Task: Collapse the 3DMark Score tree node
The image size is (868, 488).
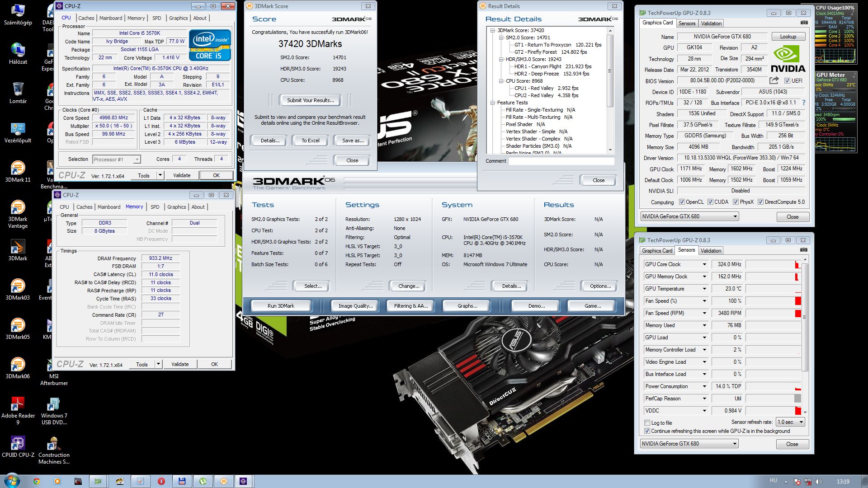Action: 493,30
